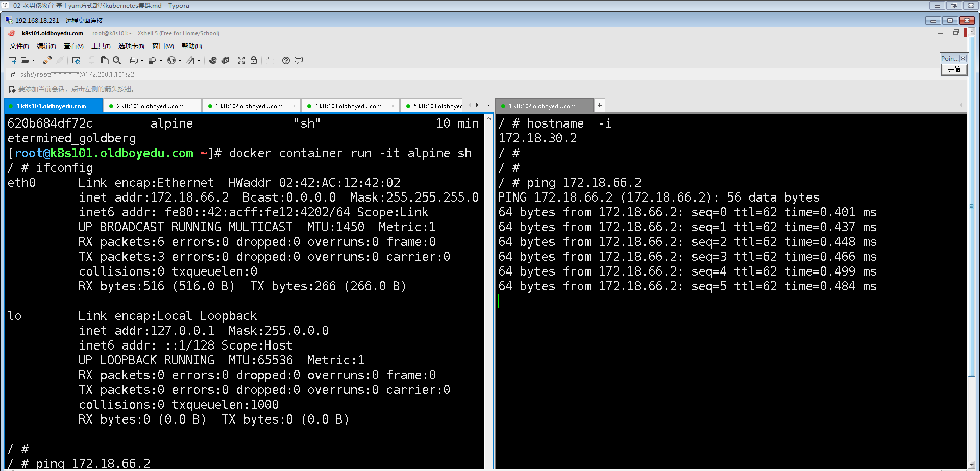Open the 文件(F) menu
This screenshot has width=980, height=471.
pyautogui.click(x=19, y=46)
